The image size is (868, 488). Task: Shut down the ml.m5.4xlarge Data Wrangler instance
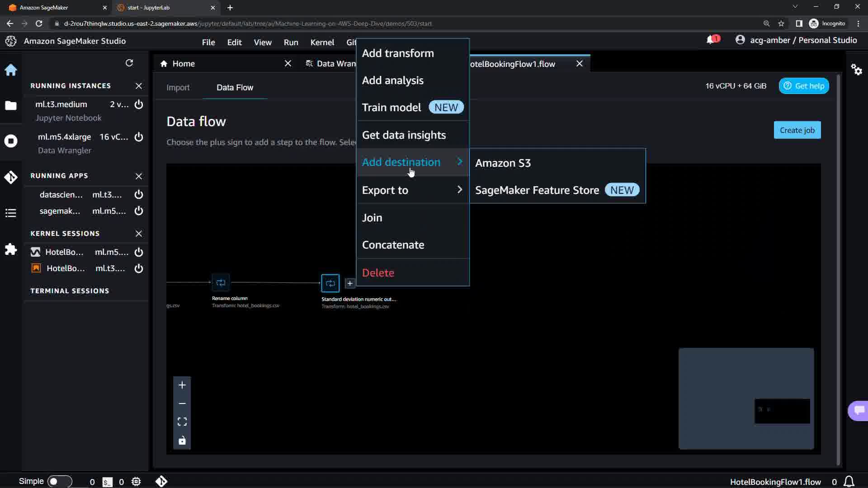pyautogui.click(x=139, y=137)
